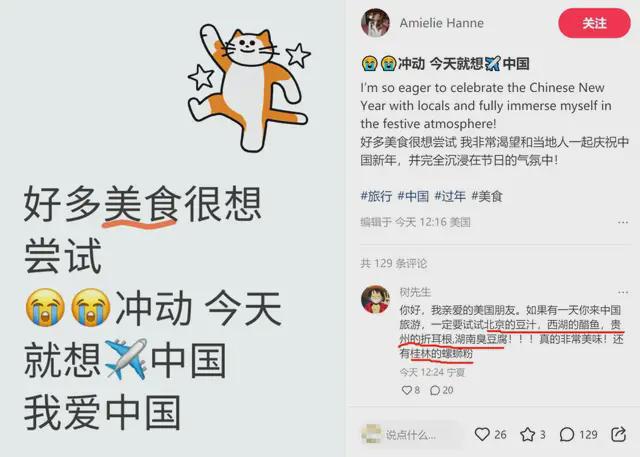This screenshot has width=640, height=457.
Task: Open more options on 树先生's comment
Action: pos(623,292)
